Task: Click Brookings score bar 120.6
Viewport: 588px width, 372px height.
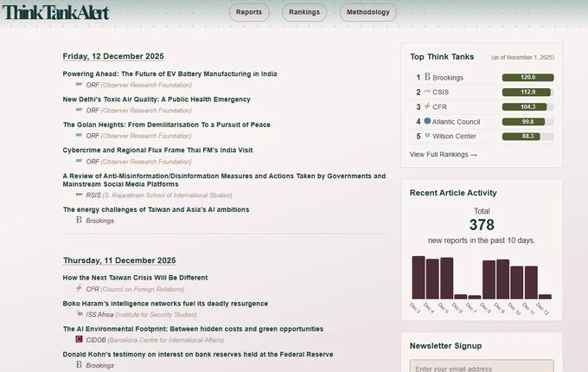Action: click(x=528, y=77)
